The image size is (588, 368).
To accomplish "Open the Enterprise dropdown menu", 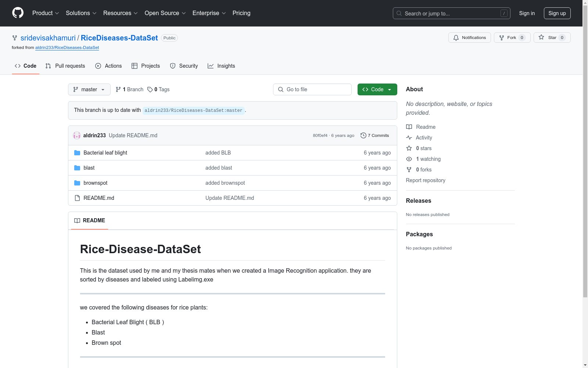I will (x=209, y=13).
